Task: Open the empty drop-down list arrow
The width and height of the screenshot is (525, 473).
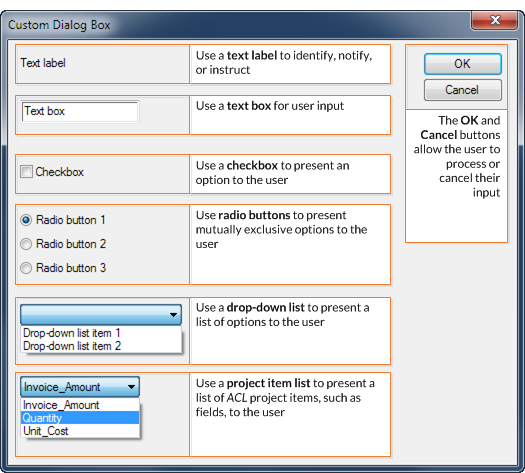Action: (173, 314)
